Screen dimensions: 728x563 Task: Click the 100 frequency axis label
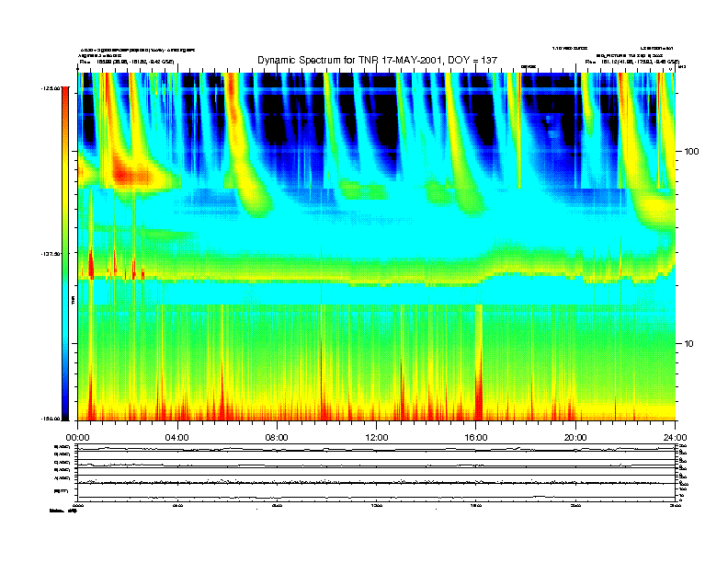tap(691, 152)
